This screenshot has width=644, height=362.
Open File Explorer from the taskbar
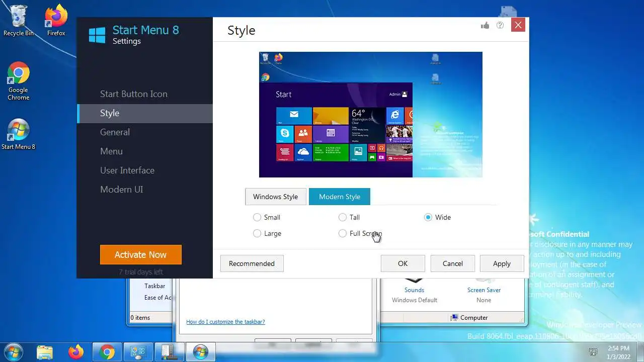(x=45, y=352)
